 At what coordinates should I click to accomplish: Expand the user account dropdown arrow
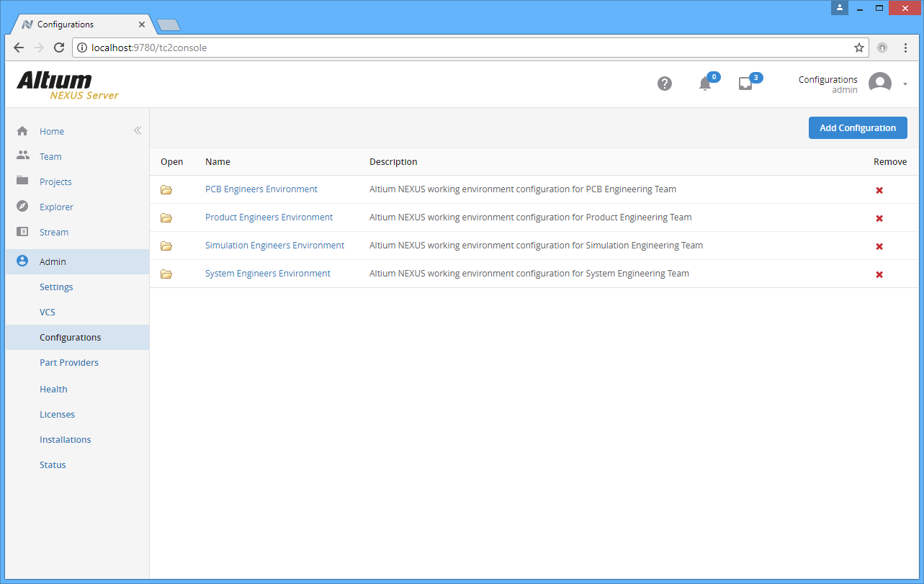[x=905, y=84]
